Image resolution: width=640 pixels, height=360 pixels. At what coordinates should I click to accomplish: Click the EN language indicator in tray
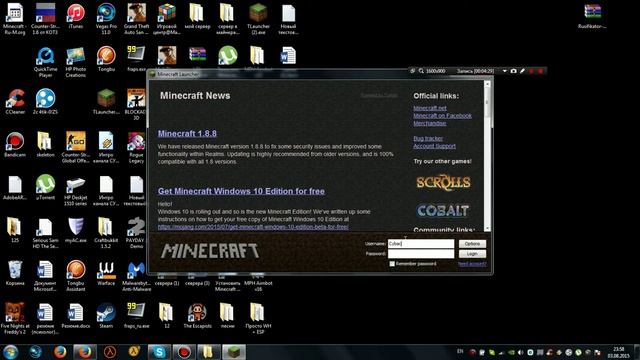click(460, 351)
